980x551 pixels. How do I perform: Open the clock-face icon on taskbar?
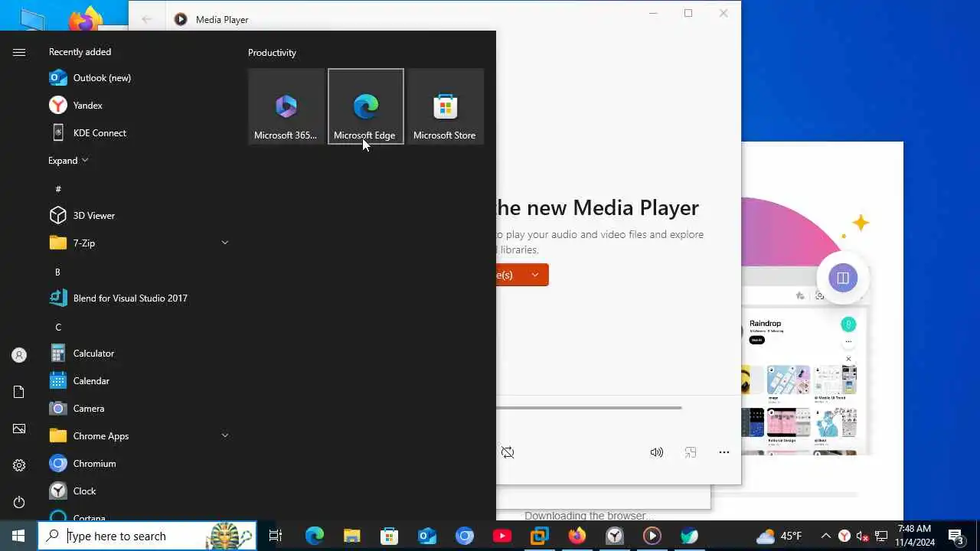click(x=615, y=536)
